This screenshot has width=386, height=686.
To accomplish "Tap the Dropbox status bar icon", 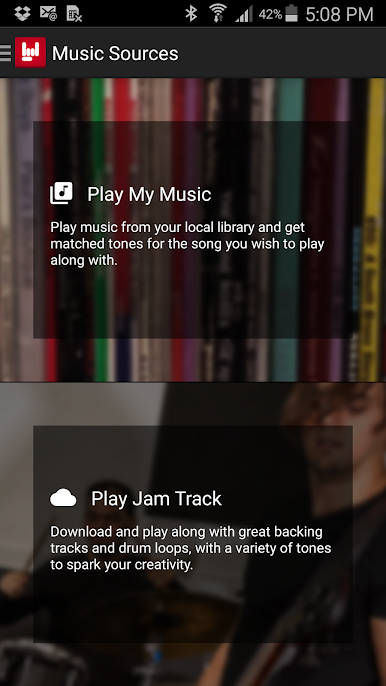I will 22,14.
